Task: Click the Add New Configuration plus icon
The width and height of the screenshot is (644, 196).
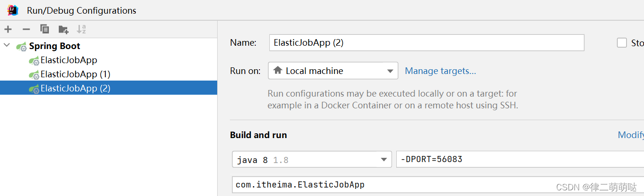Action: (x=8, y=29)
